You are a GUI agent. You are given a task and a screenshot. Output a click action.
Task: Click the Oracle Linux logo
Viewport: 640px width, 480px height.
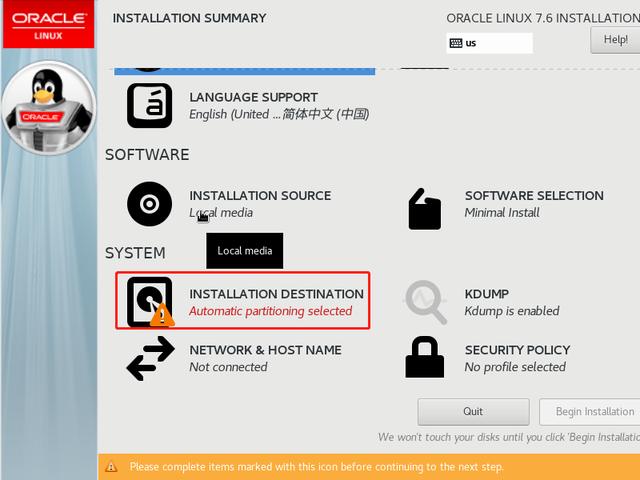pyautogui.click(x=49, y=24)
